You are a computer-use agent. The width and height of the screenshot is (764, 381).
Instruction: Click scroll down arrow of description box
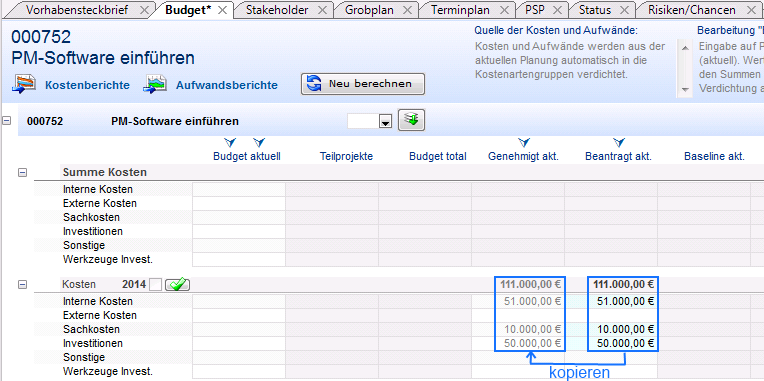click(x=686, y=90)
